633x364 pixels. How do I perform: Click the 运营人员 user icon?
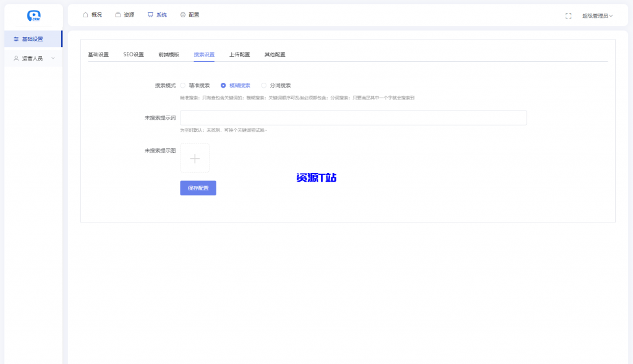(15, 58)
